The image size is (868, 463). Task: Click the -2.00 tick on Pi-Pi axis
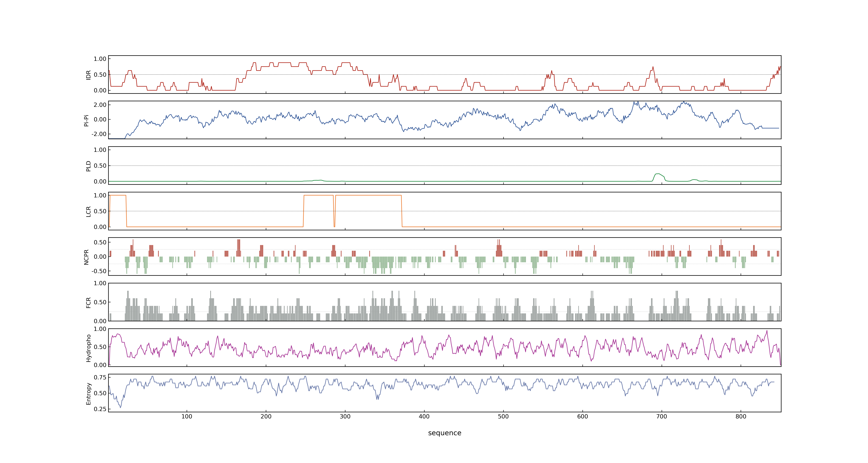tap(99, 134)
